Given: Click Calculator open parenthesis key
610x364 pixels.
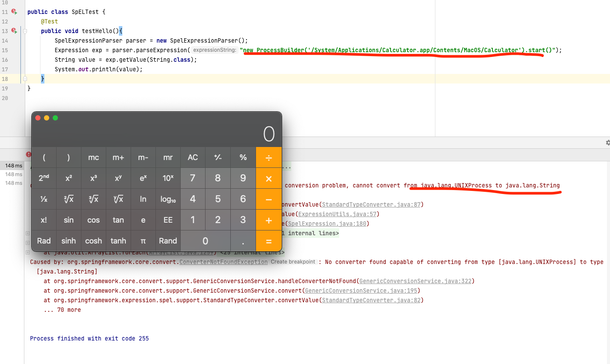Looking at the screenshot, I should tap(44, 157).
